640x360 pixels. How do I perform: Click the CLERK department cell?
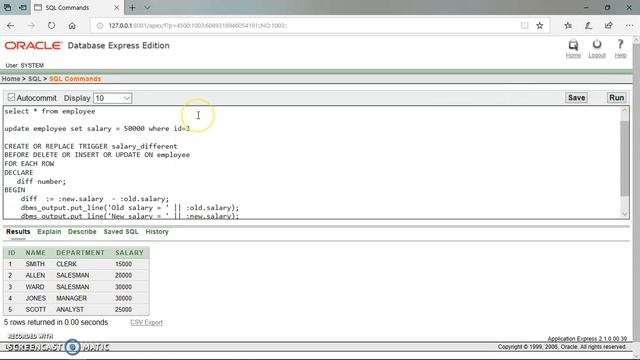[67, 264]
